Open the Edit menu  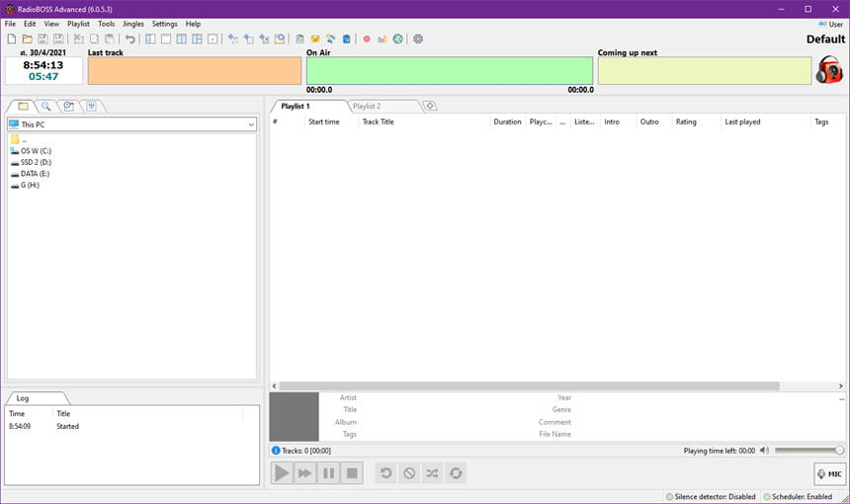pyautogui.click(x=30, y=24)
